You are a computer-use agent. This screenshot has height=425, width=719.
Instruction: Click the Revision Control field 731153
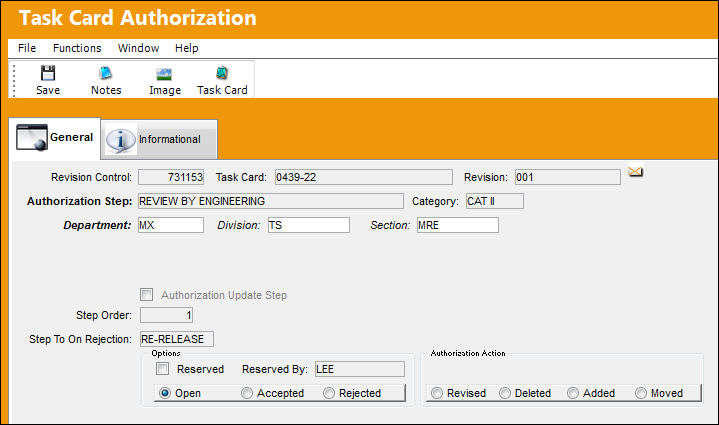pos(171,177)
